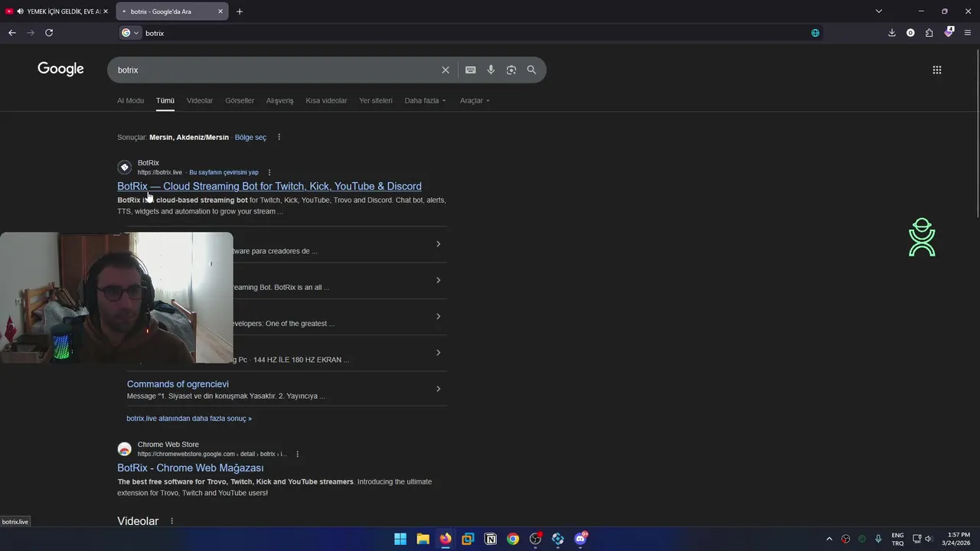Open the Google apps grid

937,70
